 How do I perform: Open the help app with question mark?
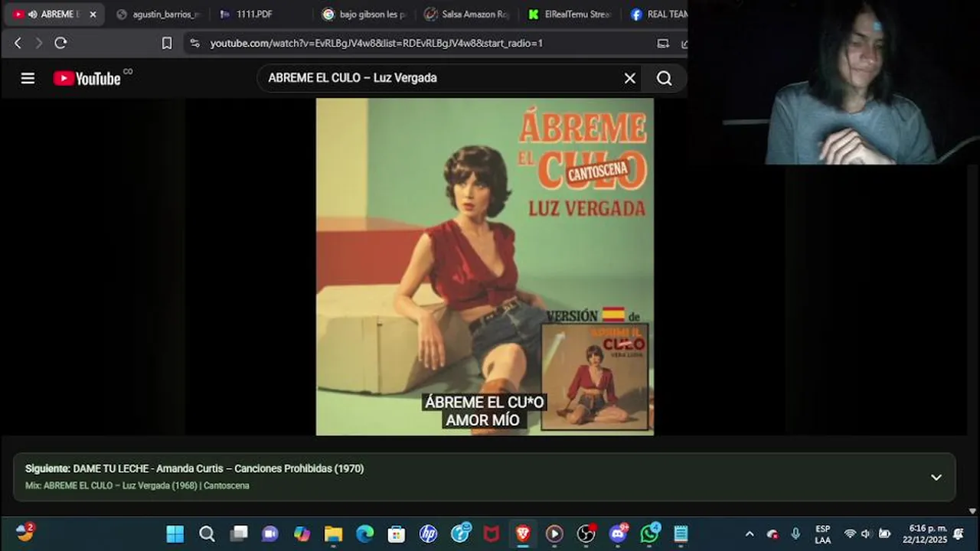click(x=461, y=533)
